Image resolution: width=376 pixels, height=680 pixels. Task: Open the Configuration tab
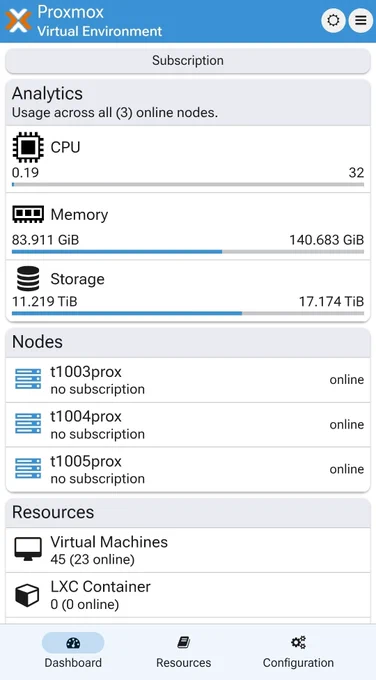coord(298,651)
